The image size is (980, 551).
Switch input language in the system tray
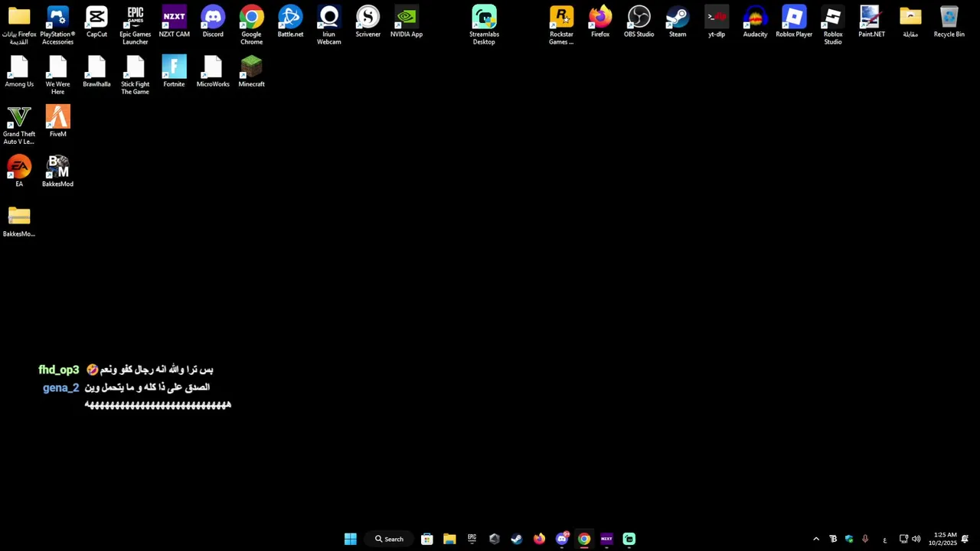(x=884, y=539)
